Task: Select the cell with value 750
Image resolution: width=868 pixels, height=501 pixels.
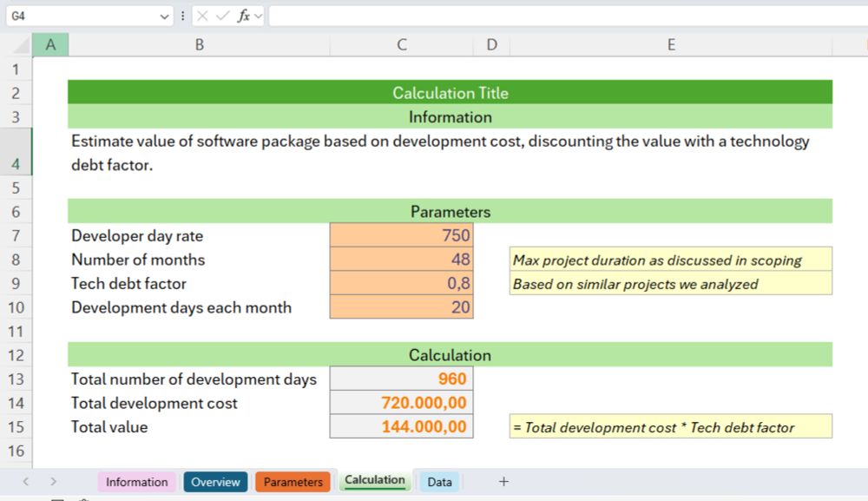Action: point(401,235)
